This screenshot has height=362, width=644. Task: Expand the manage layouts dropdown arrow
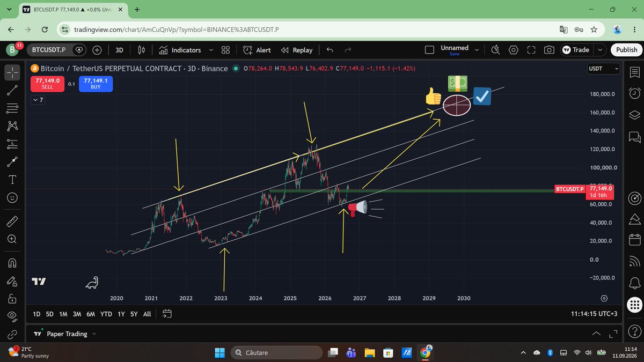[477, 50]
